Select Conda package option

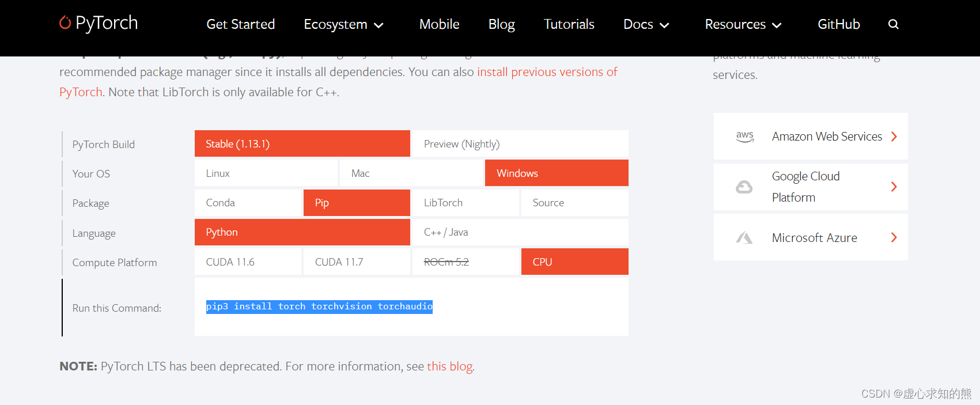[x=248, y=203]
